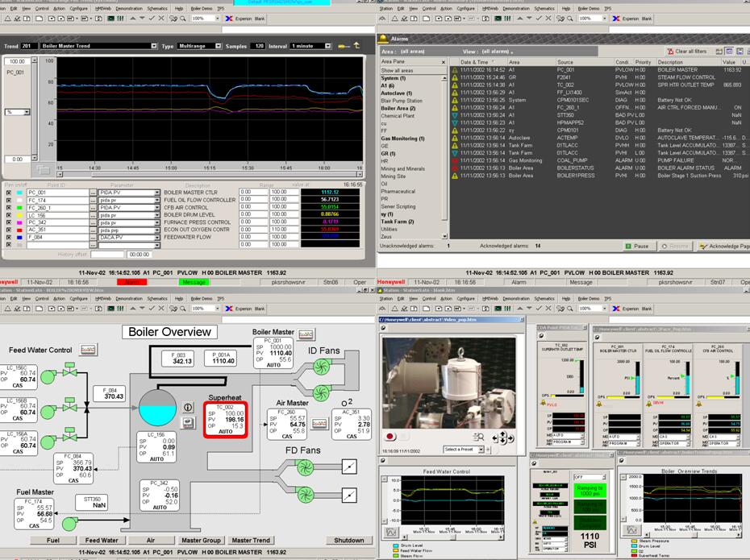Screen dimensions: 750x560
Task: Click the green trend icon in trend window toolbar
Action: pos(111,19)
